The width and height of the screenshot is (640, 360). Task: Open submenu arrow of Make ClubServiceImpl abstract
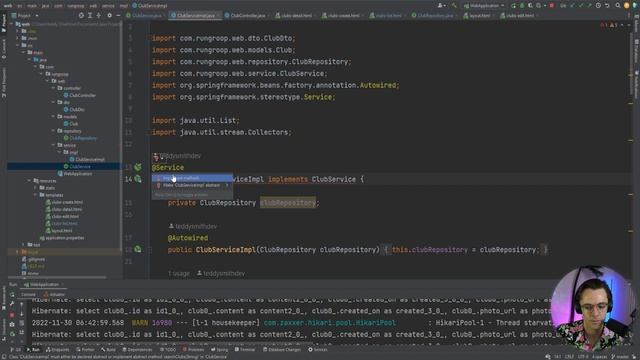coord(227,185)
